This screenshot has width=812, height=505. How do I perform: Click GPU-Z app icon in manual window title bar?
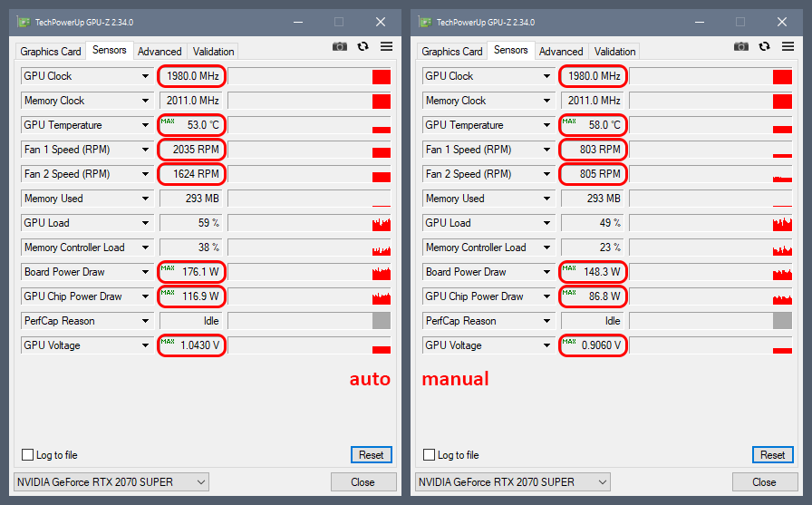425,23
